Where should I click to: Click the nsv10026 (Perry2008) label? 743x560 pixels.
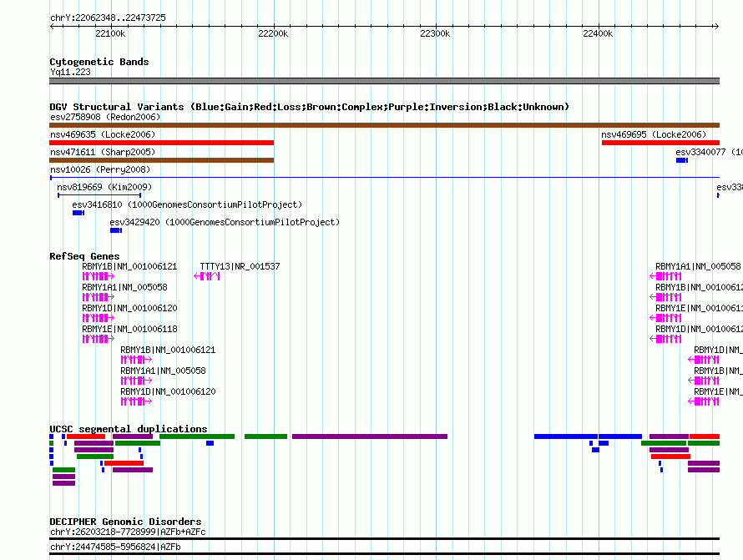click(x=100, y=169)
